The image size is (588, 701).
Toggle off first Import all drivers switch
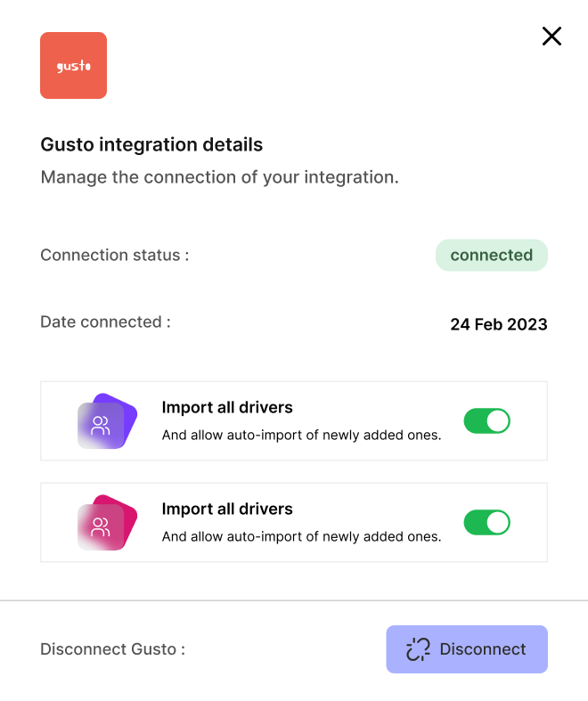pos(487,420)
